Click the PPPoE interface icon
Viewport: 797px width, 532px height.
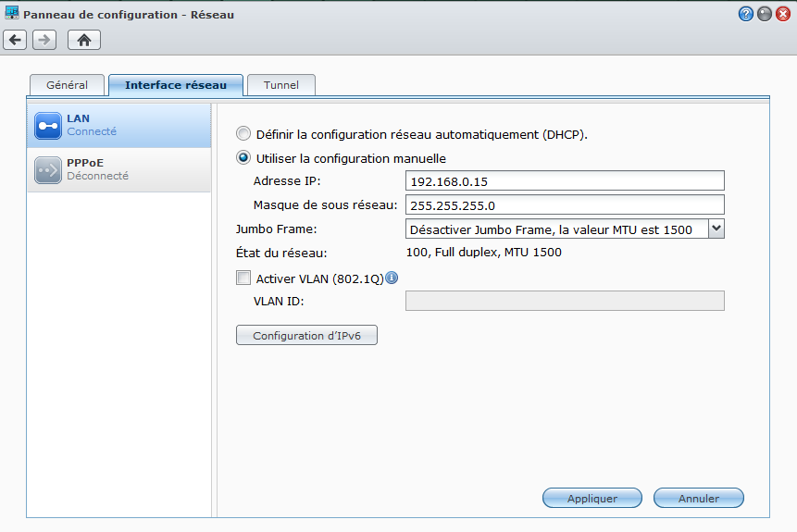tap(48, 169)
